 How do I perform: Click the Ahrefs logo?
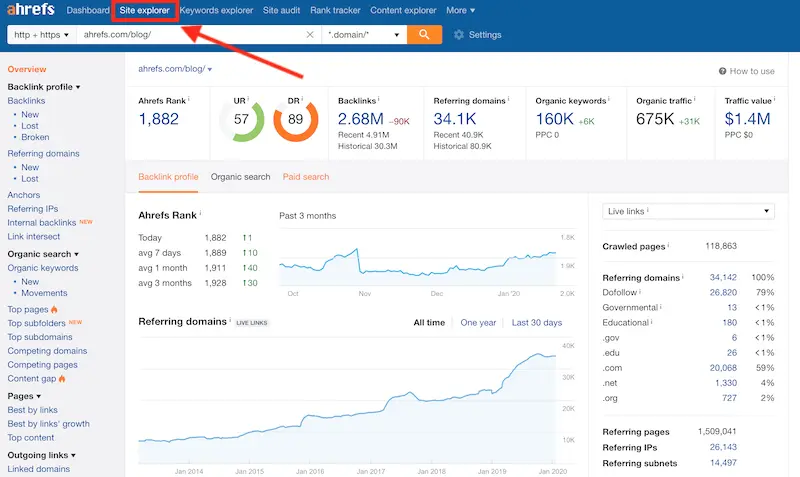tap(30, 11)
